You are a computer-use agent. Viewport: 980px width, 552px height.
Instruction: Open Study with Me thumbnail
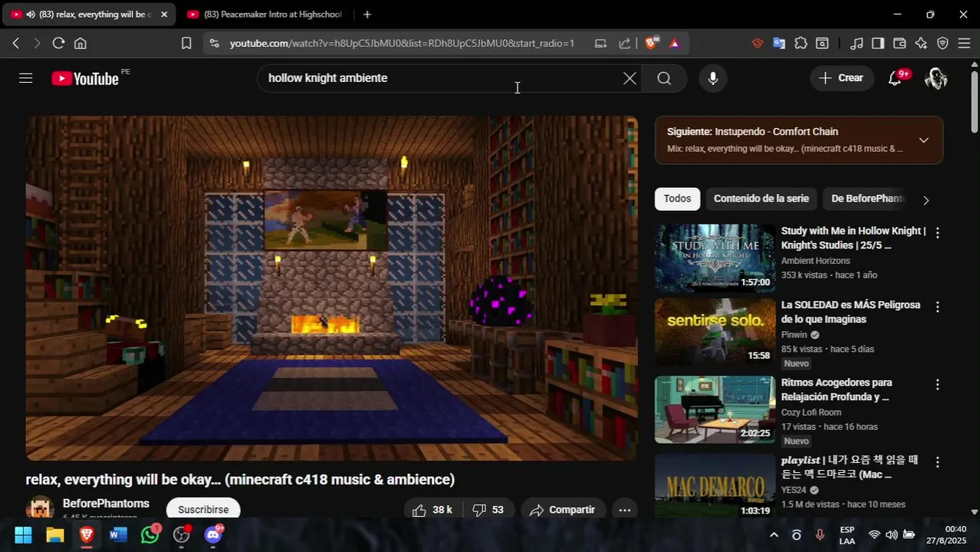pyautogui.click(x=715, y=258)
